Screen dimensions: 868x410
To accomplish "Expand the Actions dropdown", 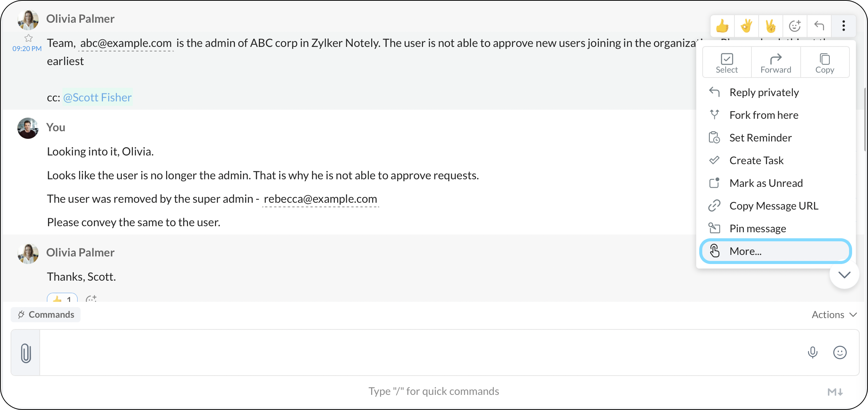I will click(x=834, y=315).
